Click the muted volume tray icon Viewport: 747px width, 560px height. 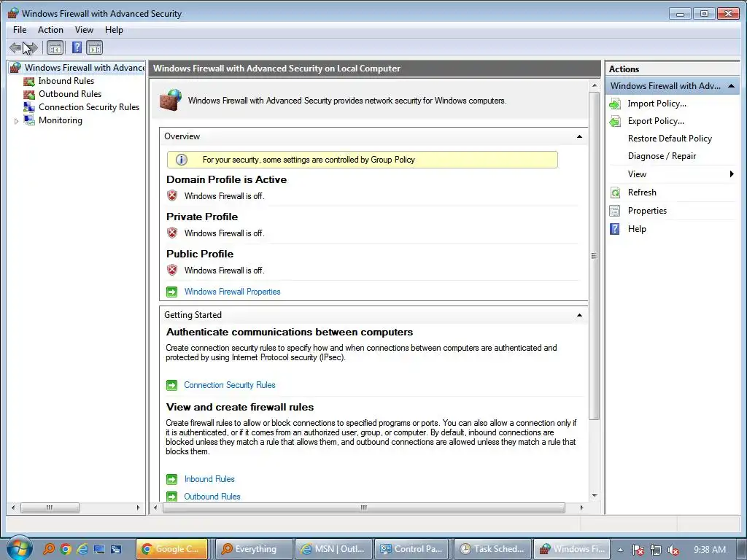(673, 550)
